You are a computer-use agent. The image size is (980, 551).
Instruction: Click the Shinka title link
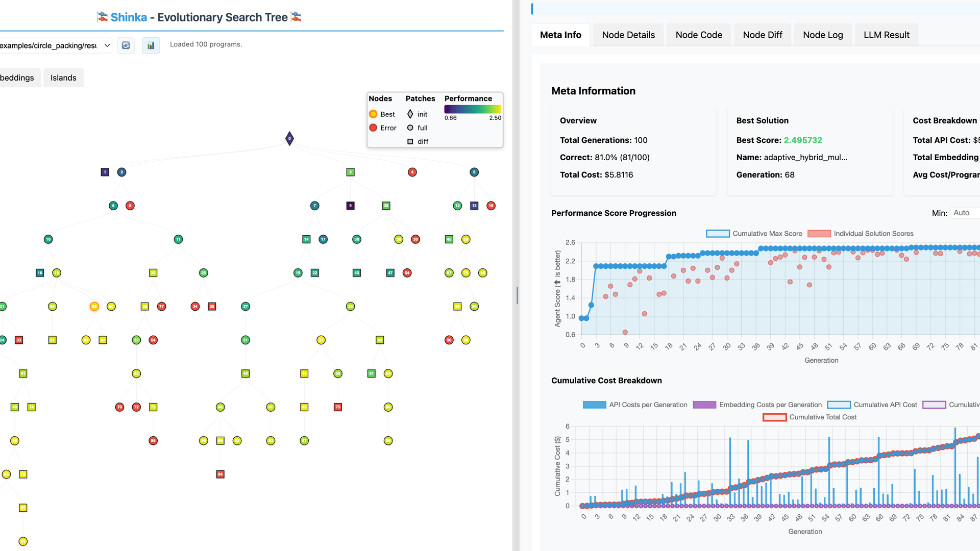[x=129, y=17]
